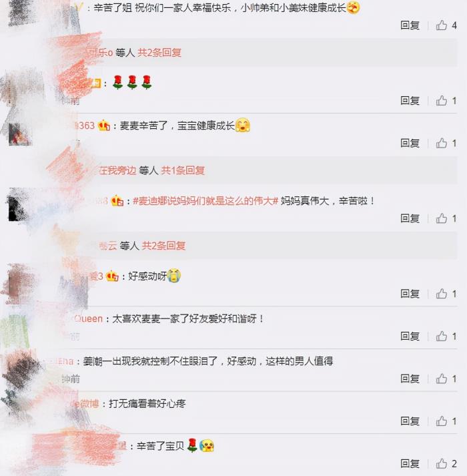
Task: Like the comment wishing 一家人幸福快乐
Action: [446, 25]
